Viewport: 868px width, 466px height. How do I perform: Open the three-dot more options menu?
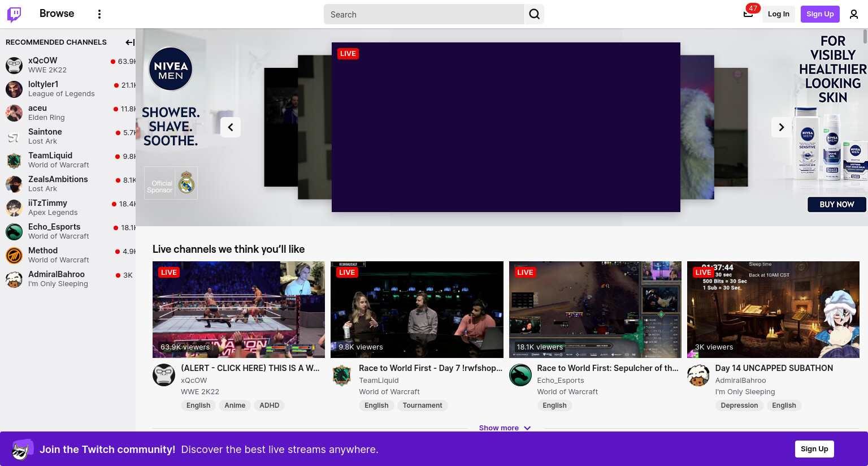pyautogui.click(x=99, y=14)
